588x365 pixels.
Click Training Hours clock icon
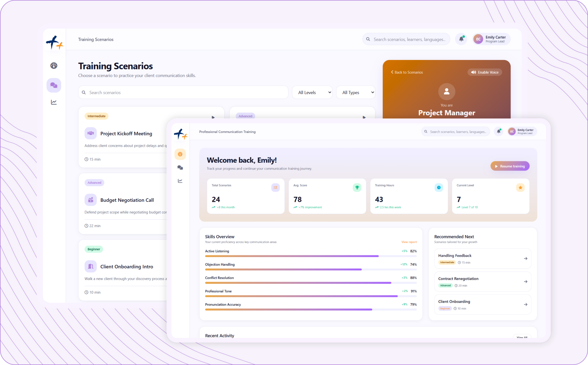click(439, 188)
